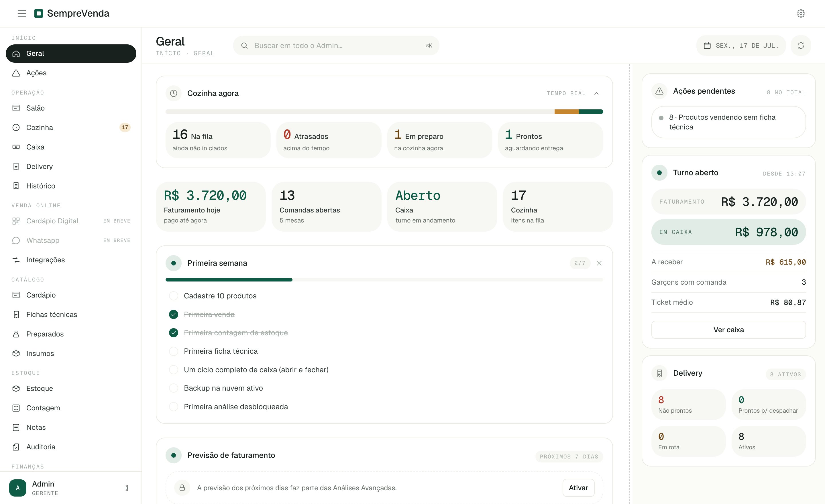Click the 17 badge next to Cozinha

[x=125, y=127]
